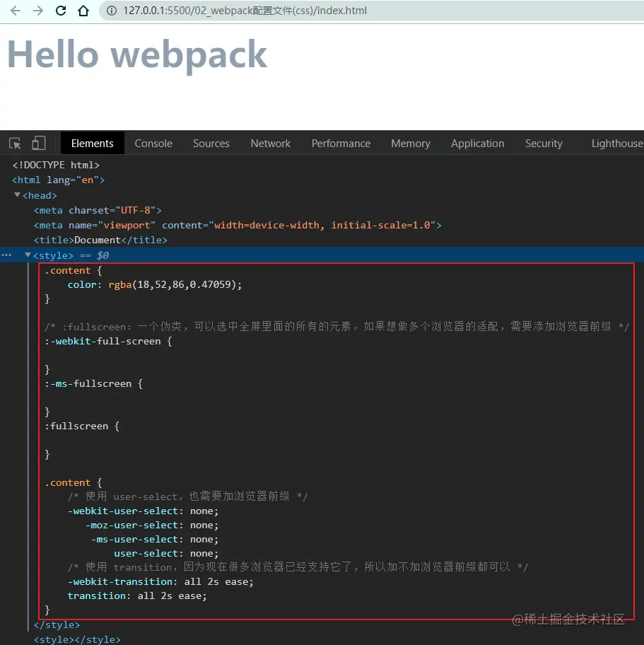The width and height of the screenshot is (644, 645).
Task: Select the title Document node
Action: click(100, 240)
